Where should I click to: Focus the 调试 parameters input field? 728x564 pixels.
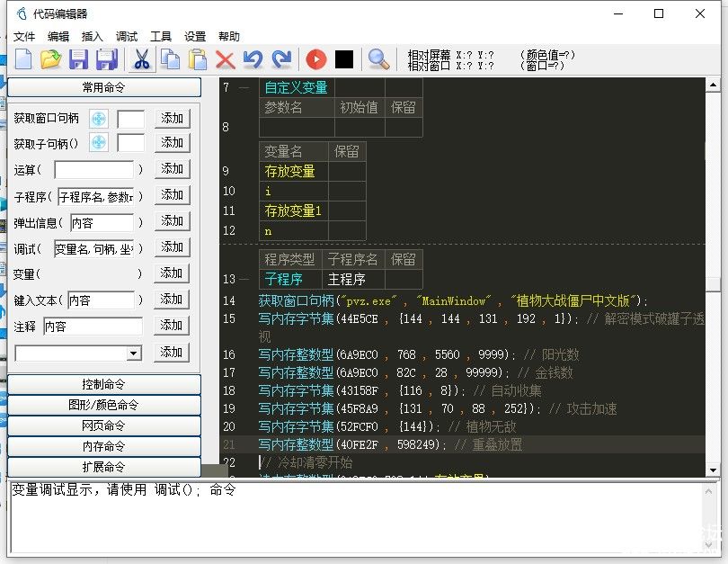point(94,249)
